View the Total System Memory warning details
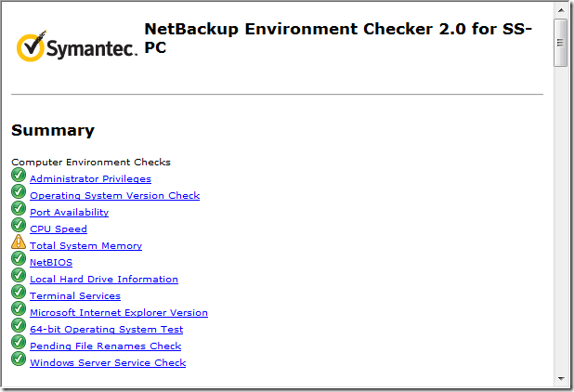 pyautogui.click(x=85, y=246)
